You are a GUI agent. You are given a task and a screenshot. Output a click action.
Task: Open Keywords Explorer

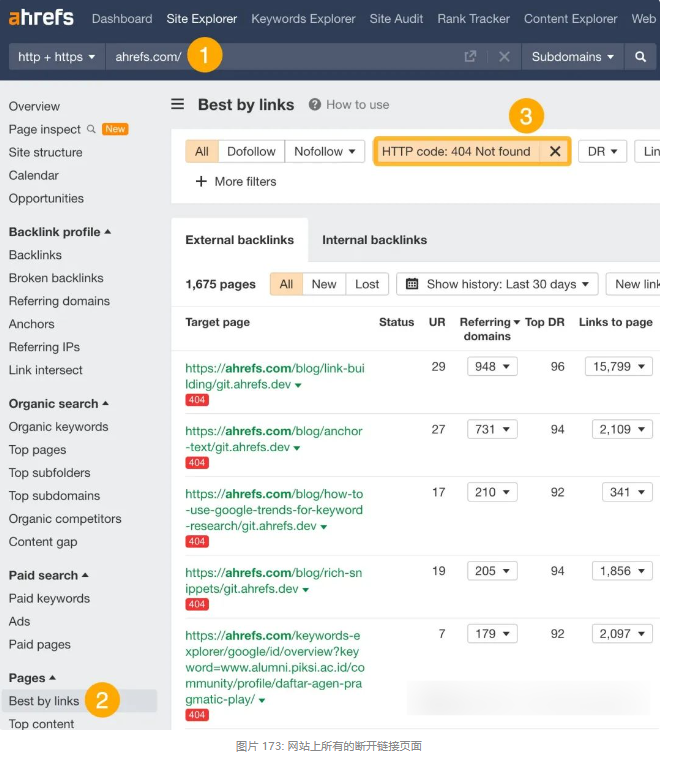(303, 18)
